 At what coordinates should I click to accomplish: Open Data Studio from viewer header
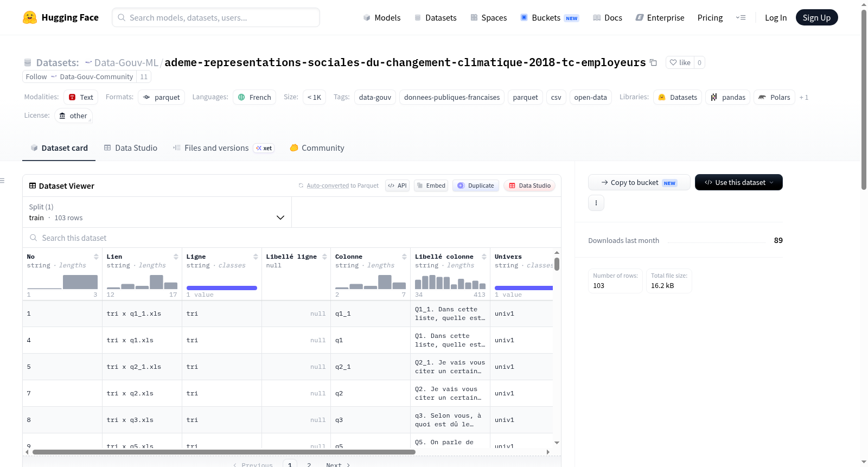tap(529, 185)
